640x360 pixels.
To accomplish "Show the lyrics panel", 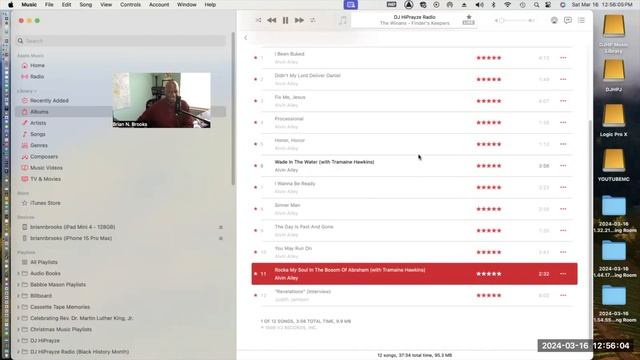I will point(568,20).
